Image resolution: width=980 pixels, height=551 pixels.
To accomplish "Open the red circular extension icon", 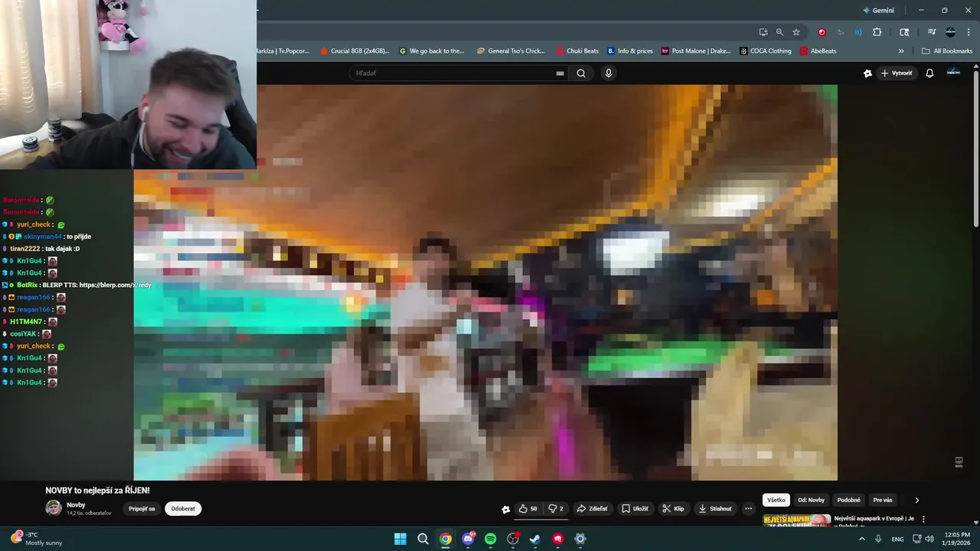I will [822, 32].
